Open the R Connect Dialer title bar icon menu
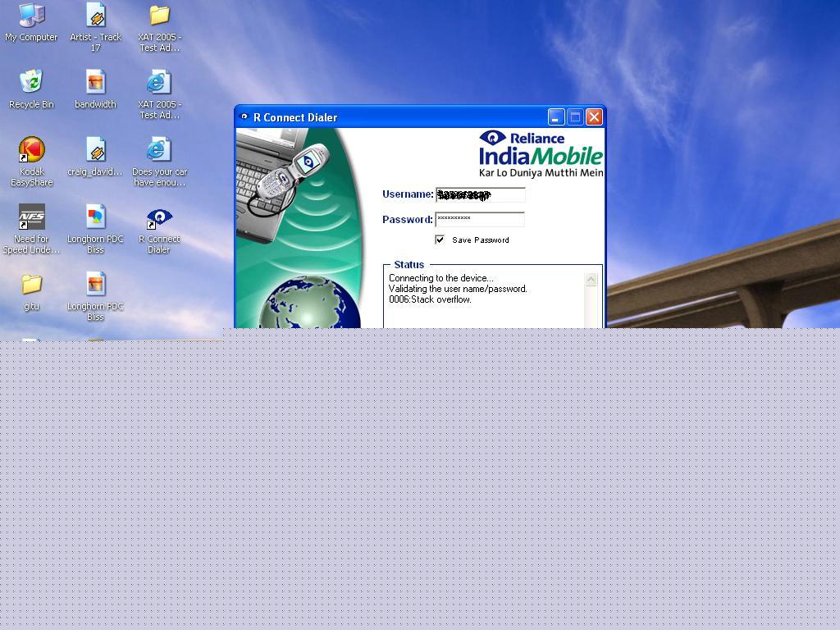Image resolution: width=840 pixels, height=630 pixels. point(244,117)
